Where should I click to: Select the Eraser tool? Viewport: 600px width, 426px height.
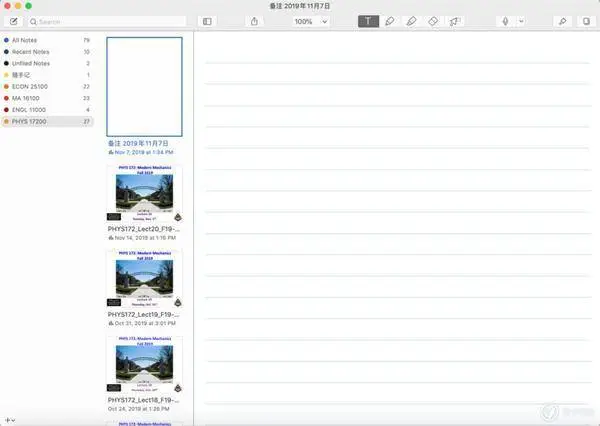[x=433, y=21]
